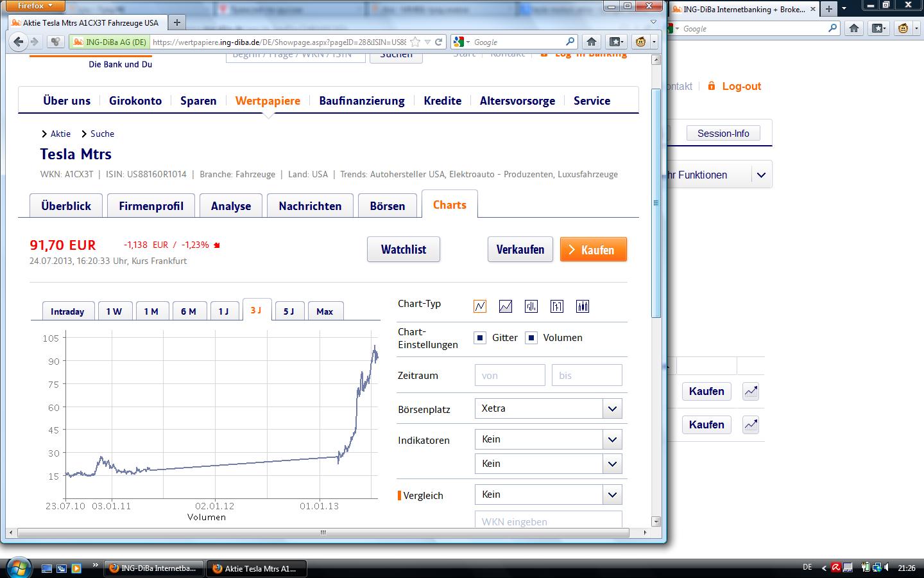This screenshot has height=578, width=924.
Task: Open the site identity ING-DiBa AG badge
Action: [110, 42]
